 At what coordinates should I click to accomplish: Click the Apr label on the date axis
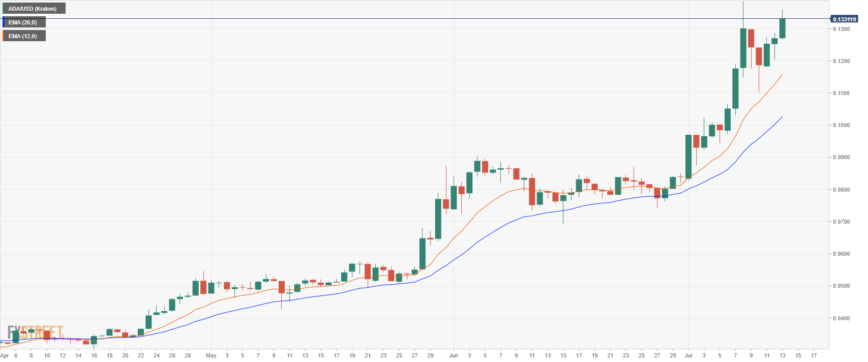pos(5,355)
